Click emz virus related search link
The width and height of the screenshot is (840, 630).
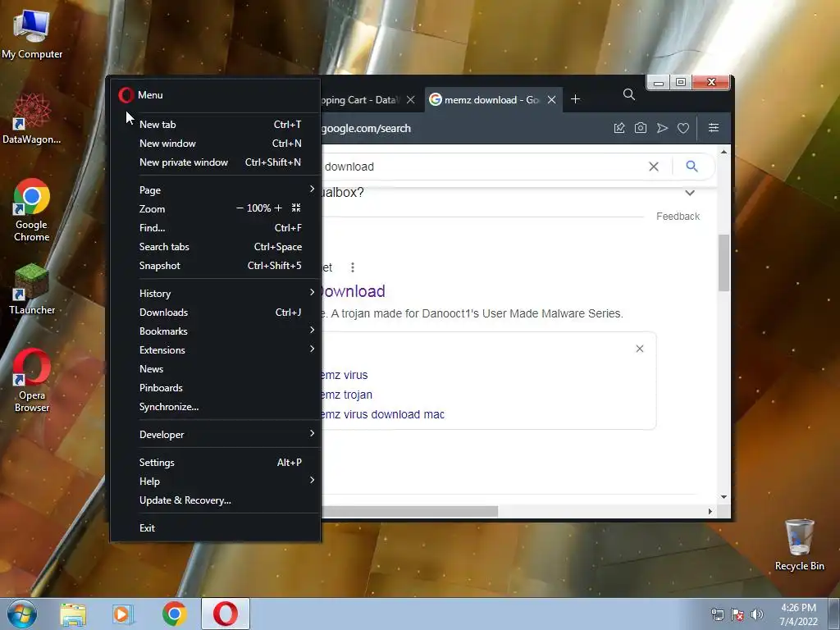point(345,375)
